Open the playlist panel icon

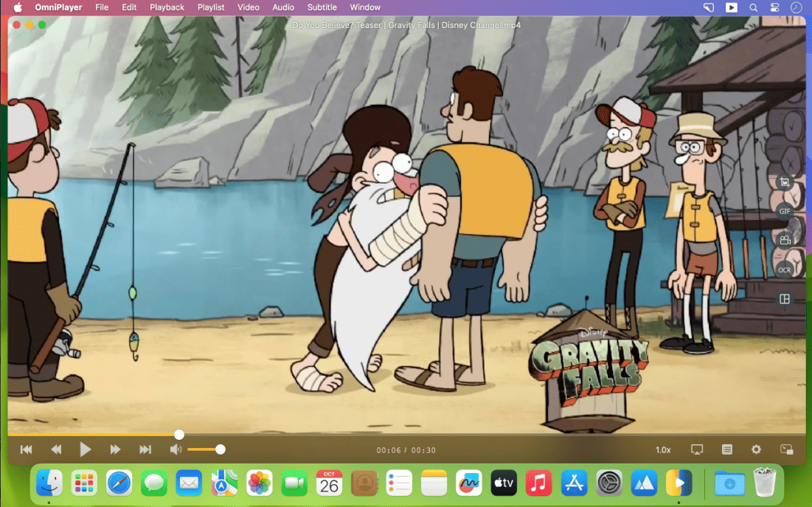[x=727, y=449]
